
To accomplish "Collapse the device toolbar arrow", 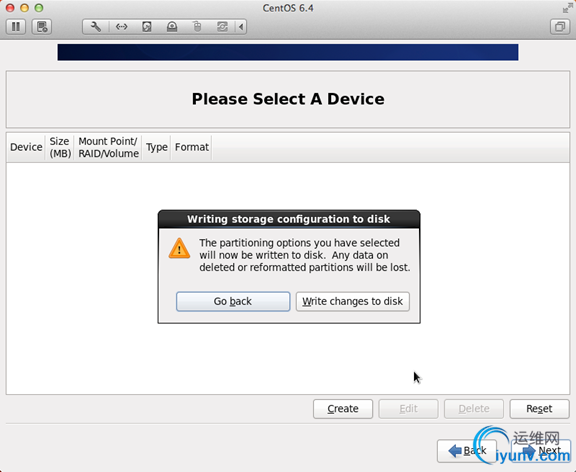I will (241, 27).
